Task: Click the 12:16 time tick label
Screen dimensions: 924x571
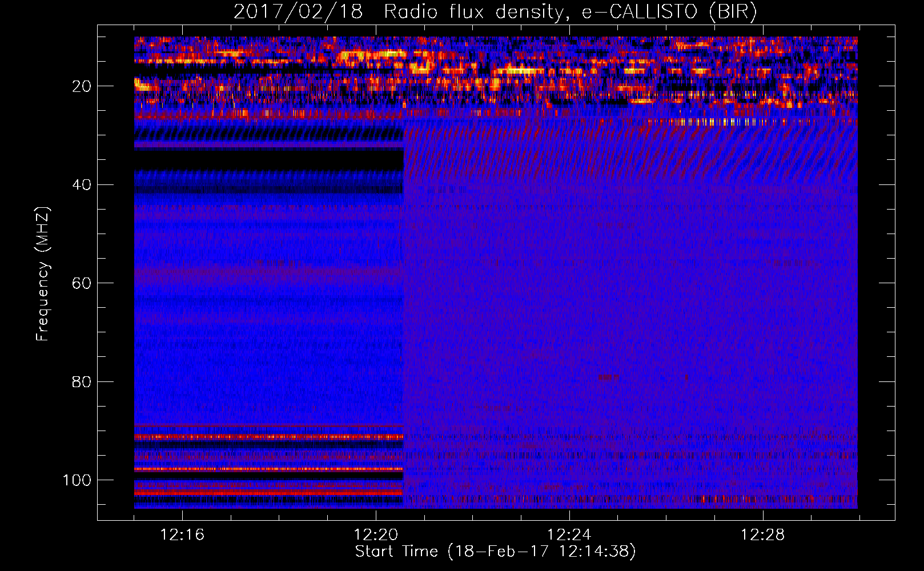Action: 182,534
